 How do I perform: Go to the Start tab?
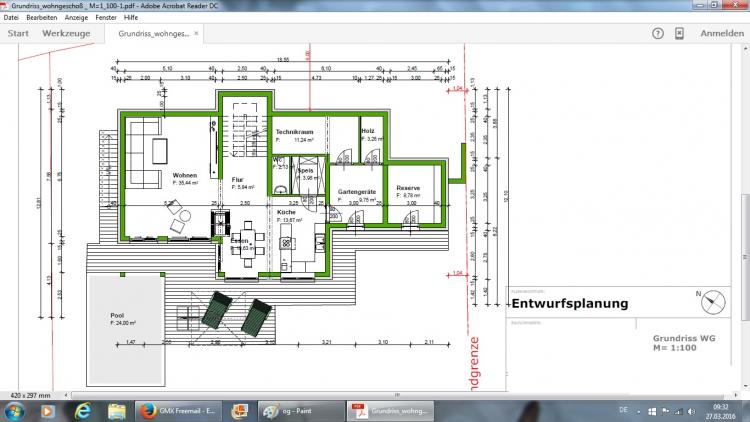(18, 33)
